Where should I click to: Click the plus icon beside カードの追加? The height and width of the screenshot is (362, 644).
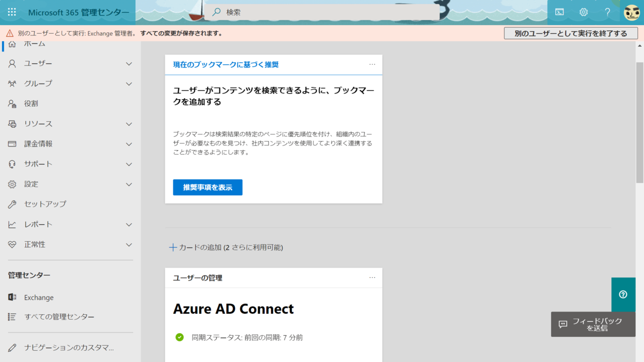point(173,247)
